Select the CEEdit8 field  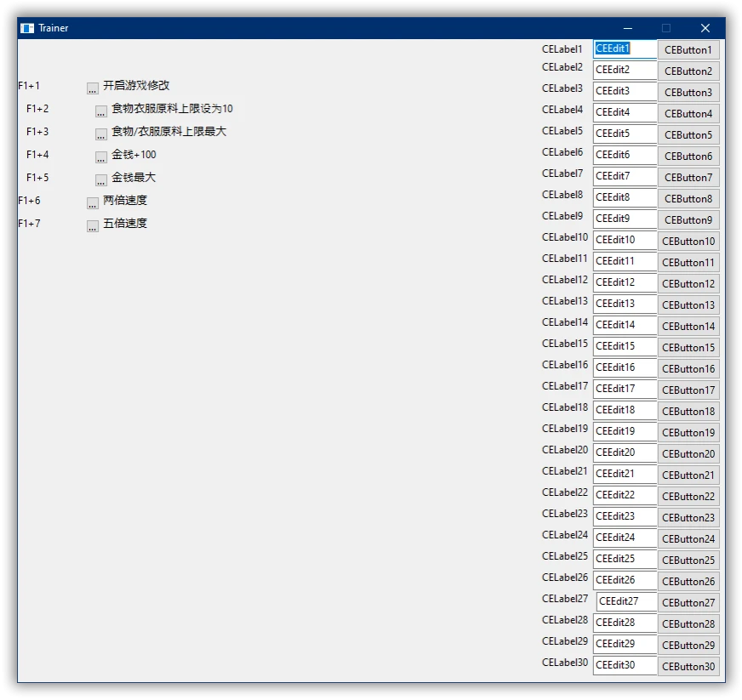coord(625,197)
